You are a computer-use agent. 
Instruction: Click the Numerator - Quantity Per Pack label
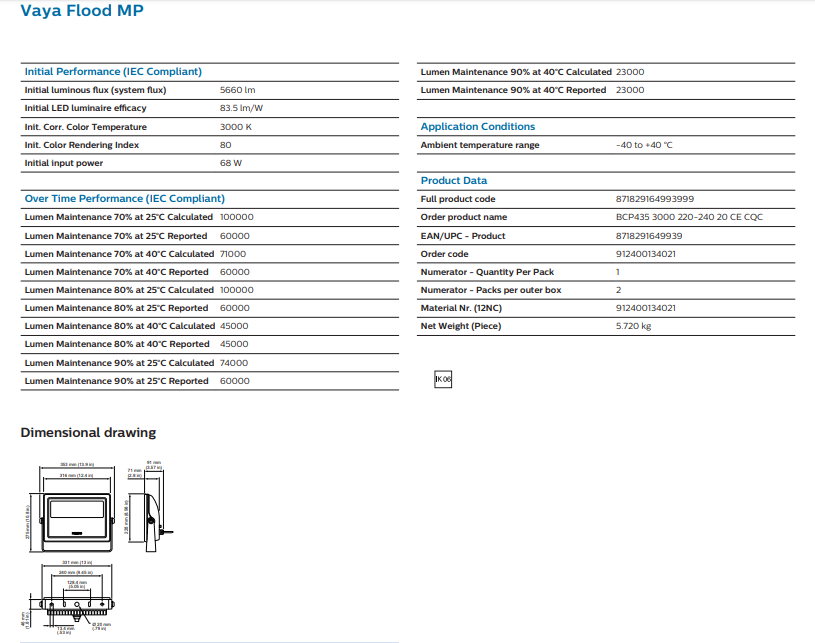(487, 272)
